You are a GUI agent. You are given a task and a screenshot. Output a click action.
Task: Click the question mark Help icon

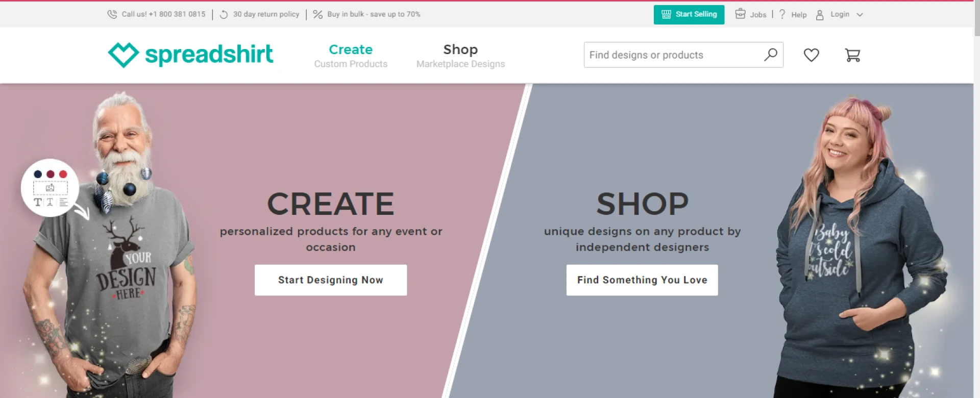click(x=782, y=14)
